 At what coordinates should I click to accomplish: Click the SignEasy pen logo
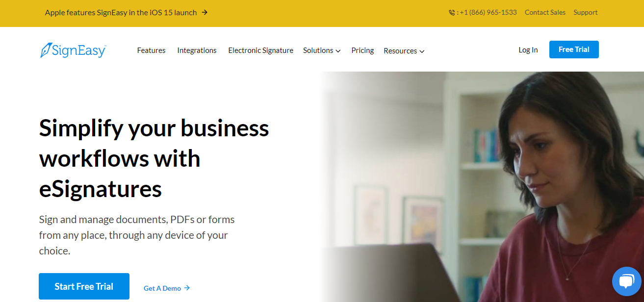point(46,50)
